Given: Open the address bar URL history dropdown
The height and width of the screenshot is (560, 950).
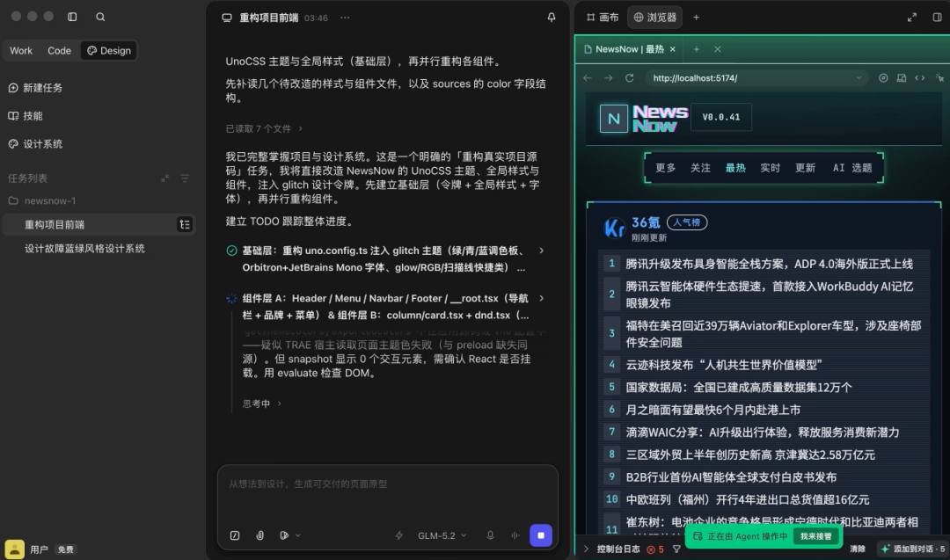Looking at the screenshot, I should 859,78.
